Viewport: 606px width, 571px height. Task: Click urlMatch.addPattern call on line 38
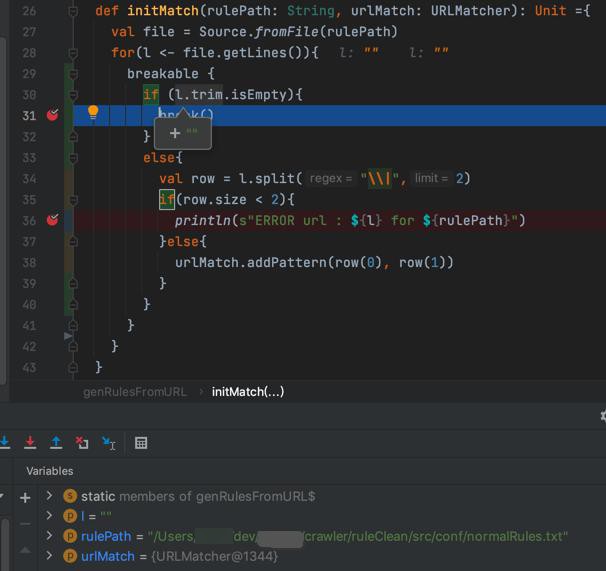coord(314,263)
